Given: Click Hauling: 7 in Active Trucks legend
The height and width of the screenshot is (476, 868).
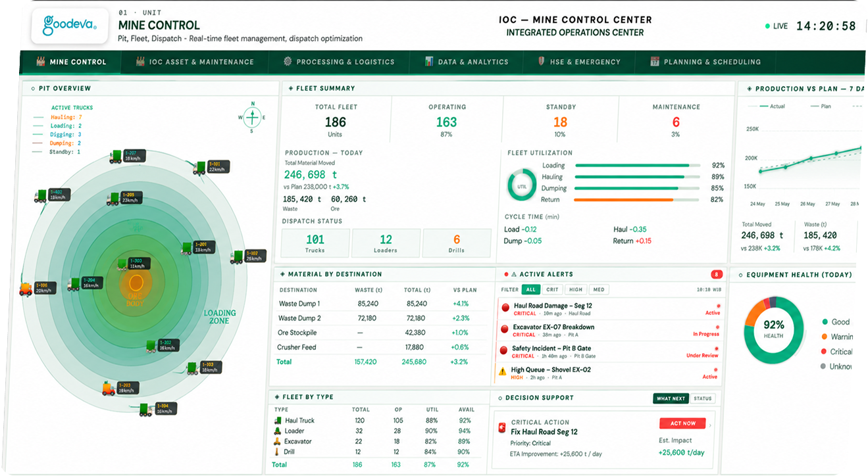Looking at the screenshot, I should pos(66,117).
